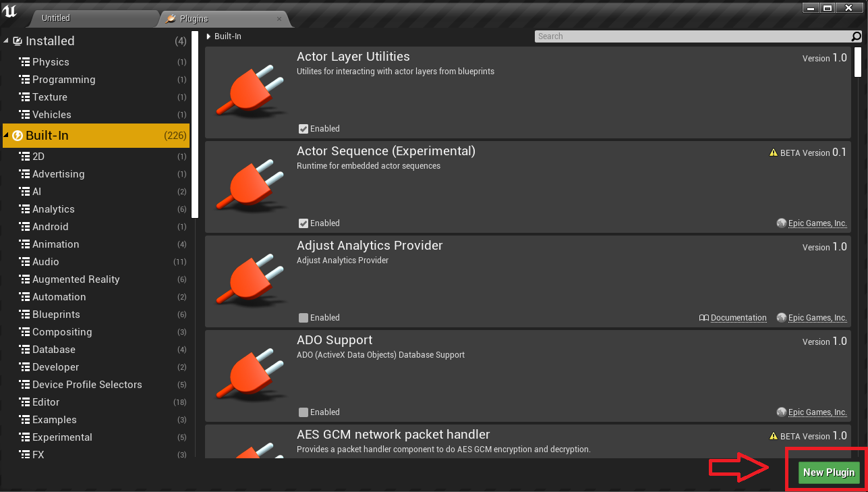Enable the Adjust Analytics Provider plugin

(x=303, y=318)
